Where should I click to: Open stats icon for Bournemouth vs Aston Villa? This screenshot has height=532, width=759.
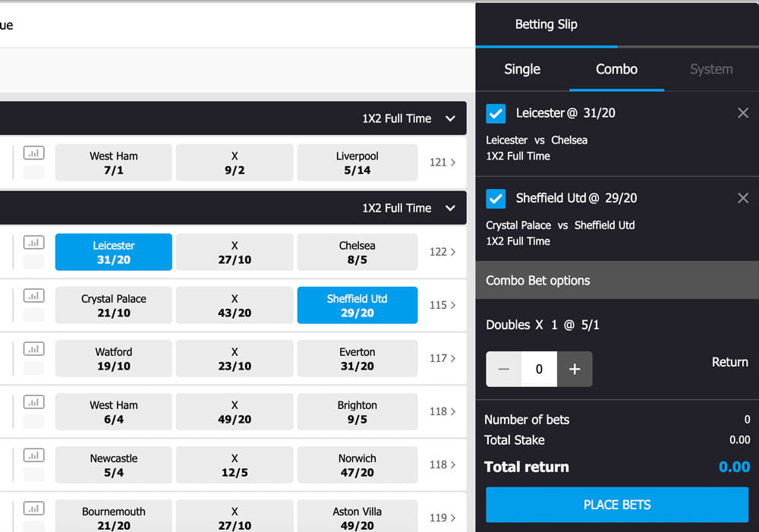click(34, 508)
